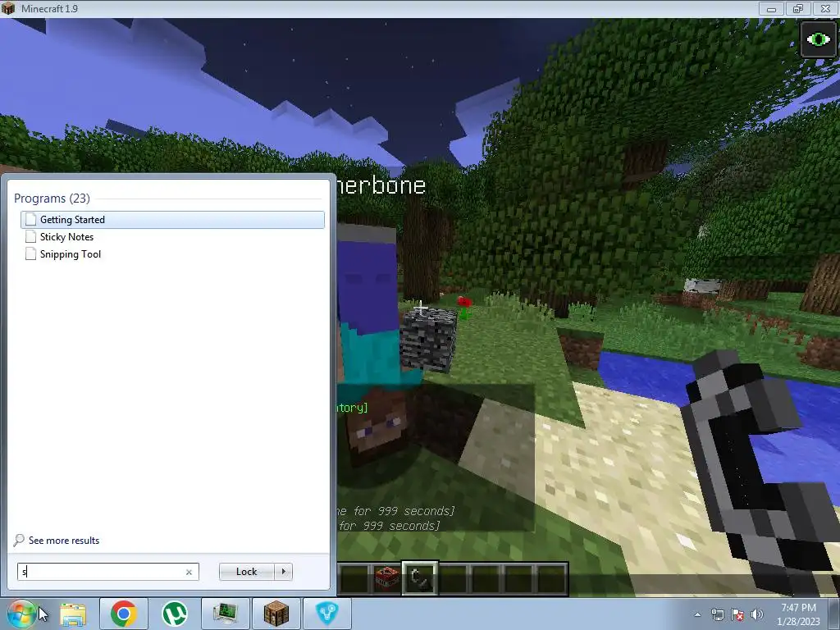Click the green eye overlay icon

point(818,39)
